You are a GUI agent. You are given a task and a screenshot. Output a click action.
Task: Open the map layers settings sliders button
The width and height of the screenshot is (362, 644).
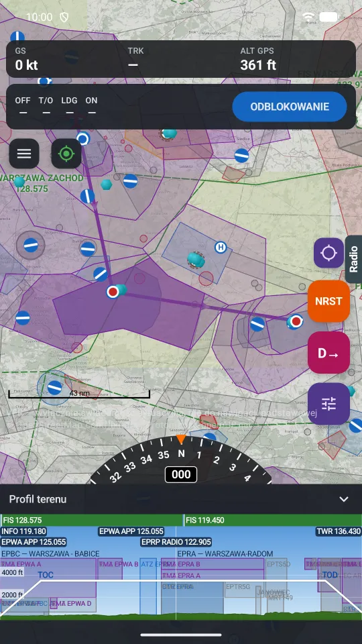click(328, 404)
